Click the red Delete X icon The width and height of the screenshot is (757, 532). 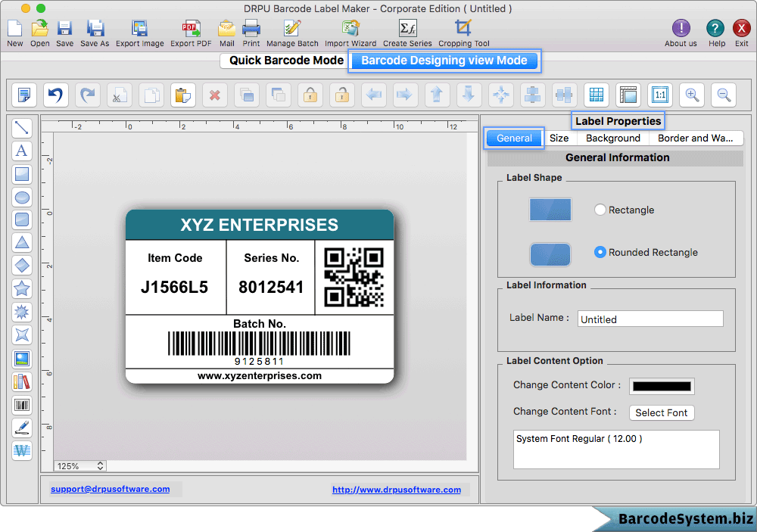pos(215,95)
